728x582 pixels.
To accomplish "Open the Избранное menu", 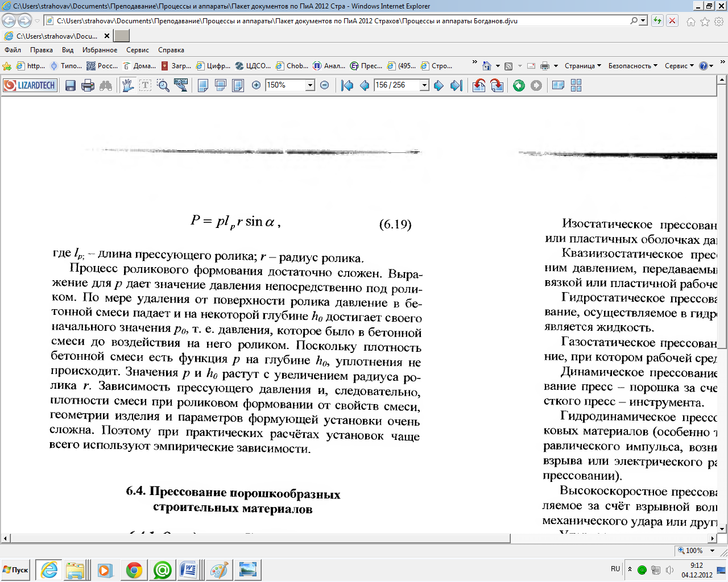I will pos(100,50).
